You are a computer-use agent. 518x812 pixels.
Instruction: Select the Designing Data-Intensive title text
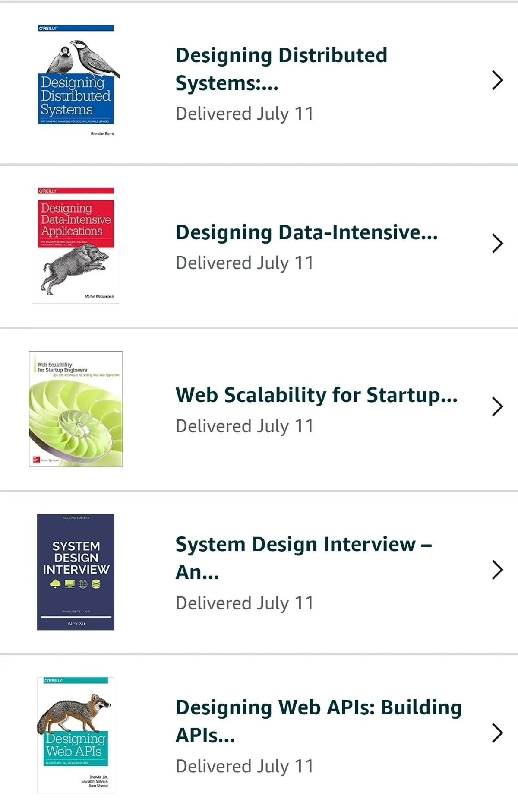[306, 232]
